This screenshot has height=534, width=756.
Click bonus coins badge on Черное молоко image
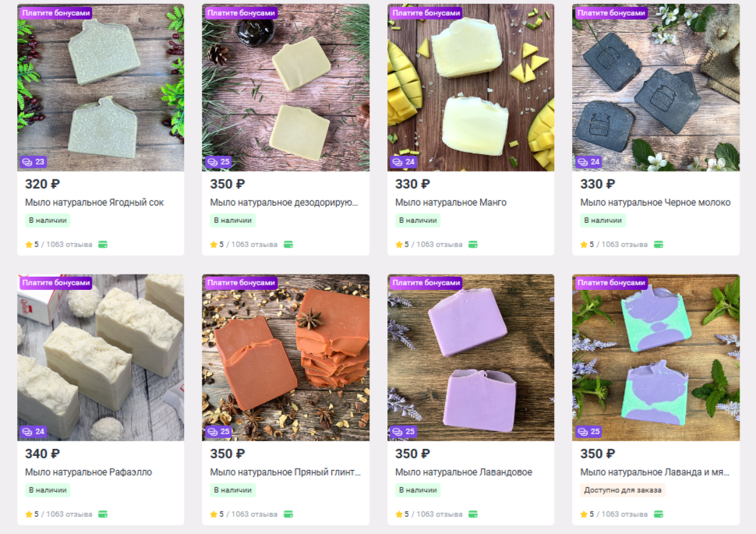point(588,162)
